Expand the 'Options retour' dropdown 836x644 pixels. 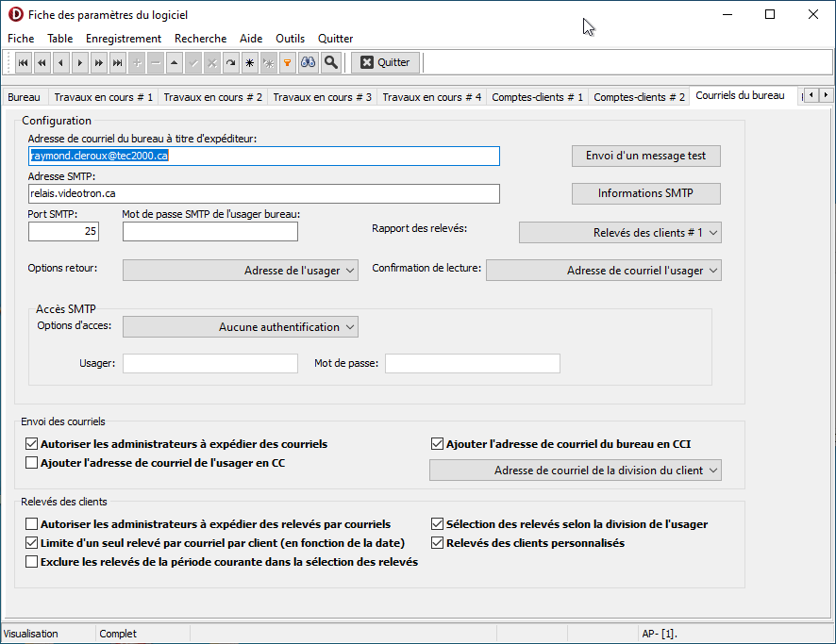(x=241, y=270)
